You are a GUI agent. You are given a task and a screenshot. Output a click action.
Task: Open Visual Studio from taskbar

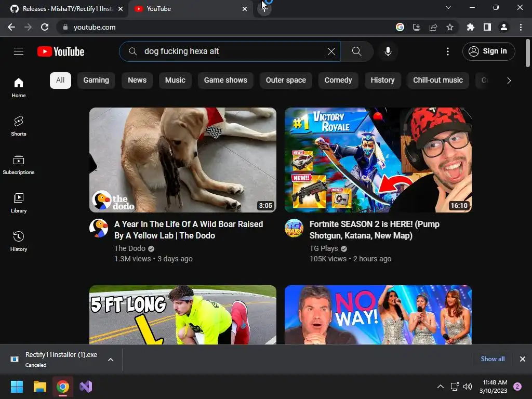point(86,387)
